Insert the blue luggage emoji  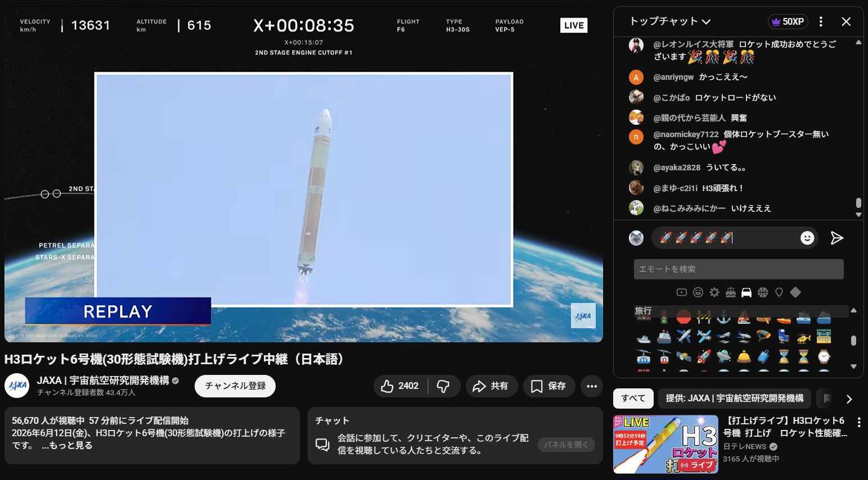[763, 356]
